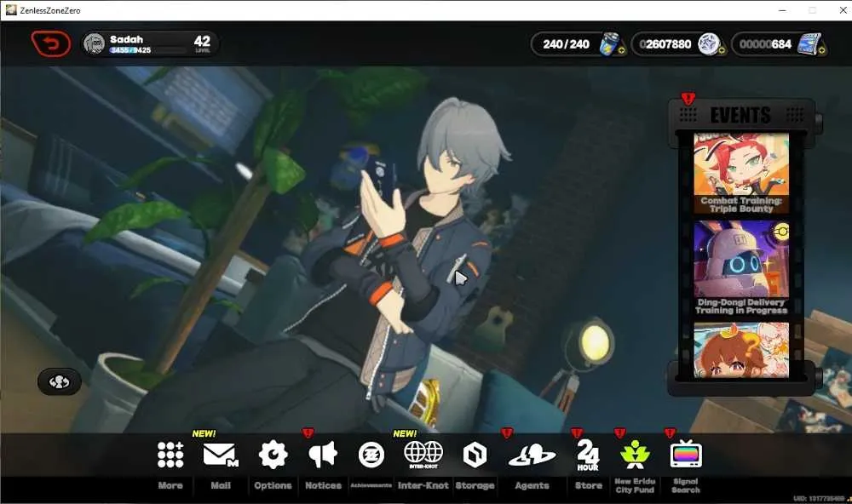
Task: Click the plus beside the 240/240 battery charge
Action: tap(621, 50)
